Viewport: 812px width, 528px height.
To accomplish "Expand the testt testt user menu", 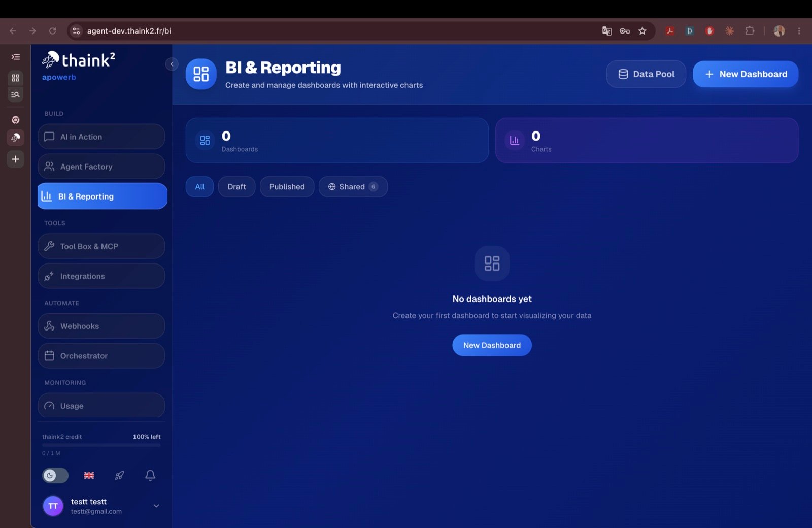I will [156, 506].
